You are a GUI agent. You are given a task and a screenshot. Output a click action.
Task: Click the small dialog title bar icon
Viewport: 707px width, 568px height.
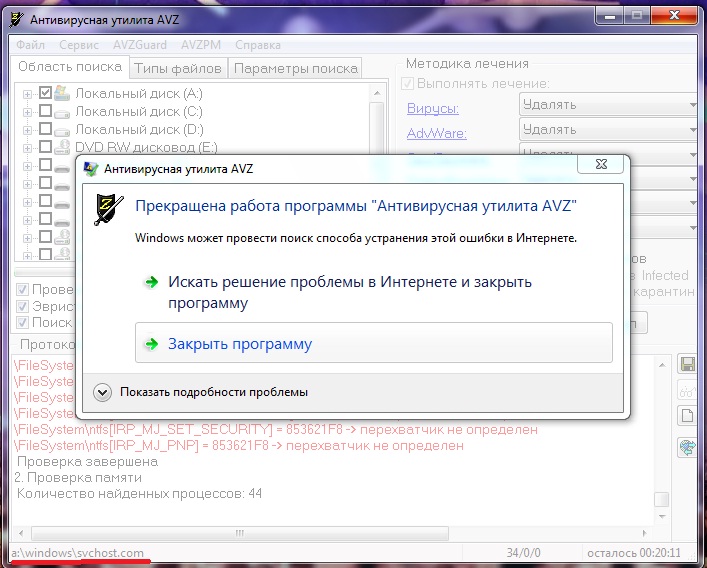point(92,169)
